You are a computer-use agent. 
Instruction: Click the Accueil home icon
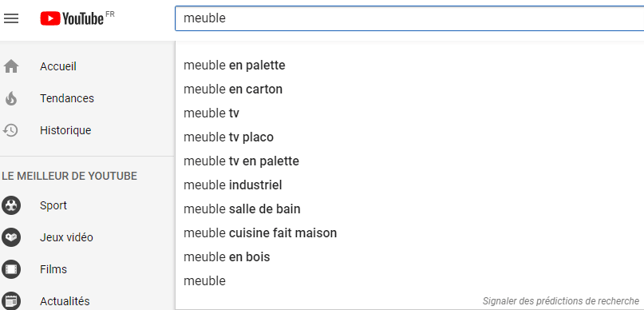pos(10,66)
